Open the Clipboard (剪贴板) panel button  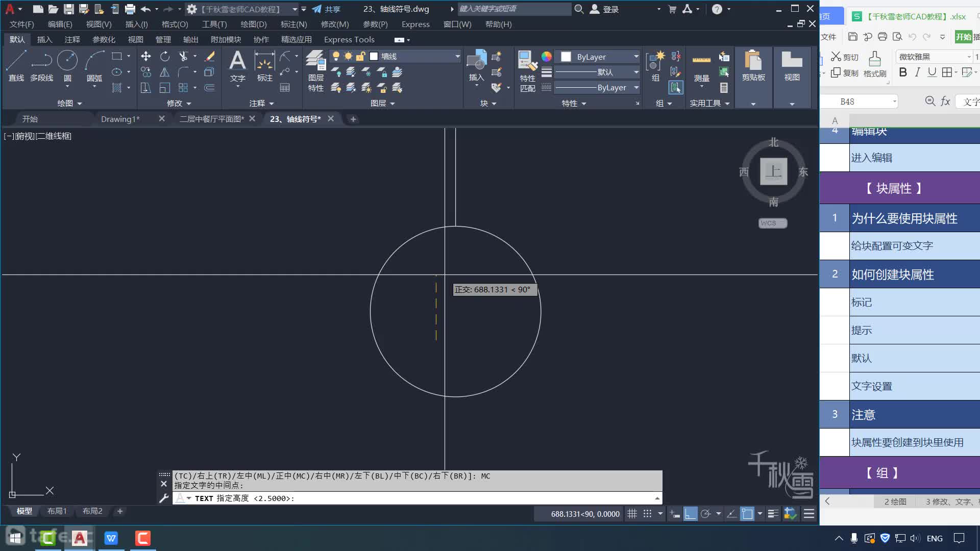[x=753, y=66]
